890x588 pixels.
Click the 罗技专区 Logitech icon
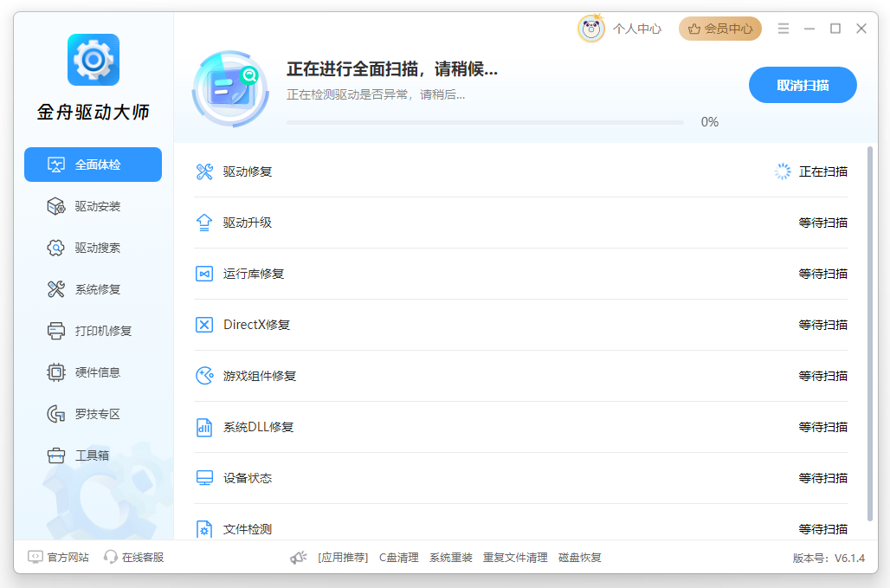click(x=55, y=414)
